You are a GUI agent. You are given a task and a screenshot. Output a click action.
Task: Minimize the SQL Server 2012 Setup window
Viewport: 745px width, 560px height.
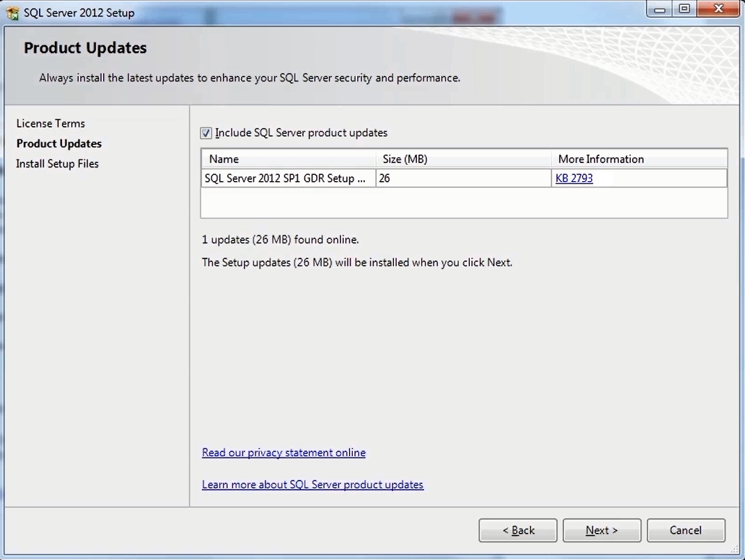[659, 10]
